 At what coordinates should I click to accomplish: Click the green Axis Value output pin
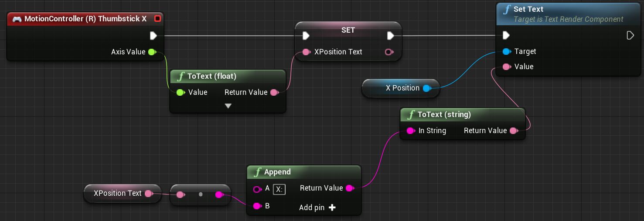coord(152,52)
